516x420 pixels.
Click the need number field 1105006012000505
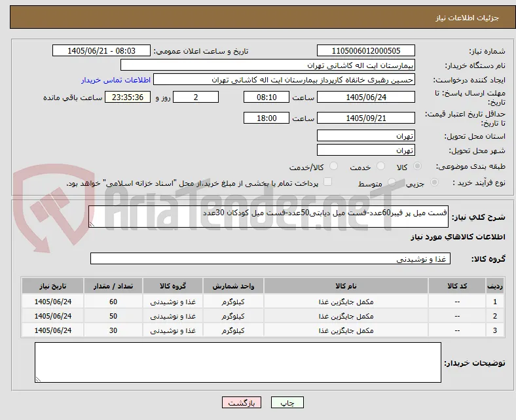365,50
